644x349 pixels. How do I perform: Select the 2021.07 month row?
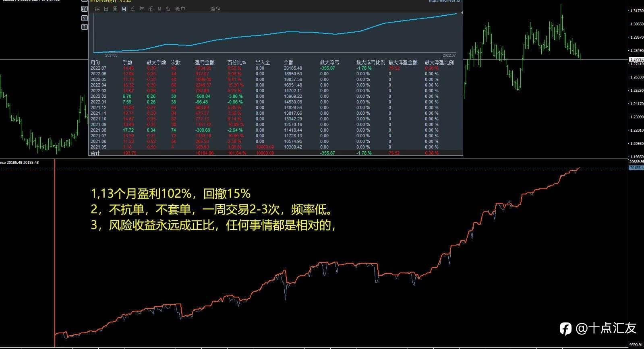point(275,136)
